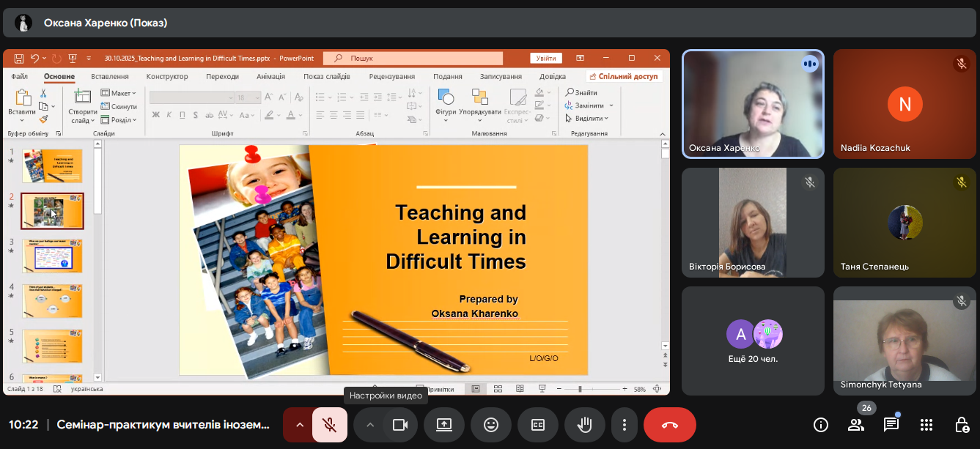Viewport: 980px width, 449px height.
Task: Open the activities grid icon
Action: pyautogui.click(x=926, y=425)
